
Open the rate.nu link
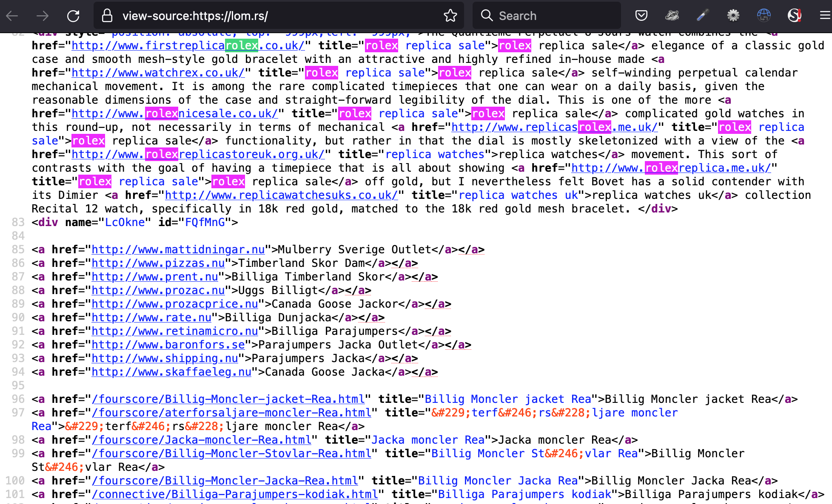[151, 317]
